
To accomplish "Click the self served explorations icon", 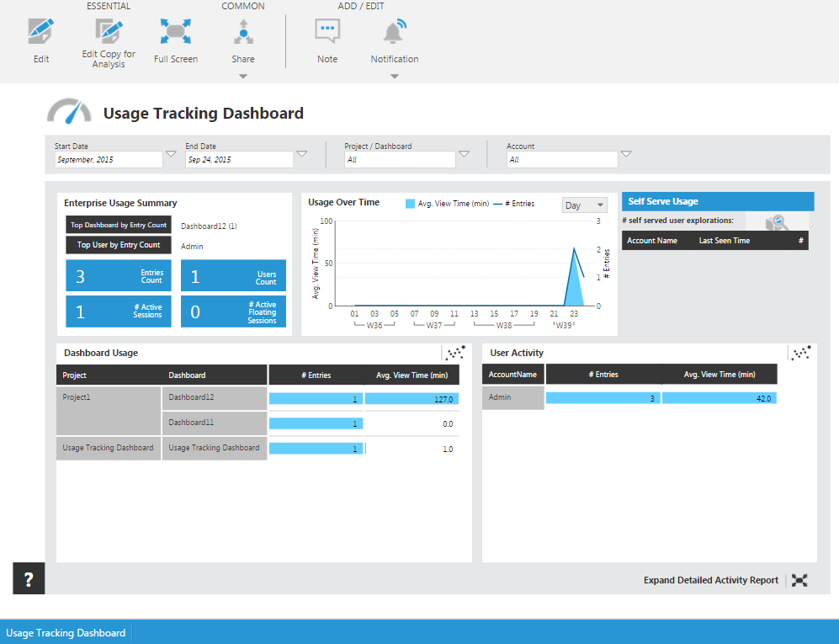I will pos(777,221).
